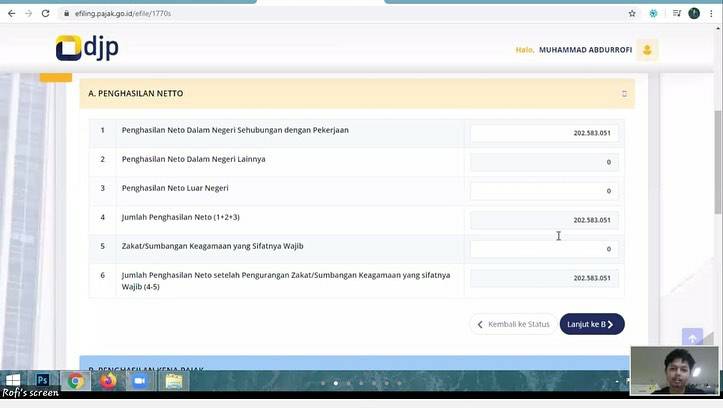This screenshot has height=408, width=723.
Task: Click the DJP logo in the header
Action: click(x=87, y=48)
